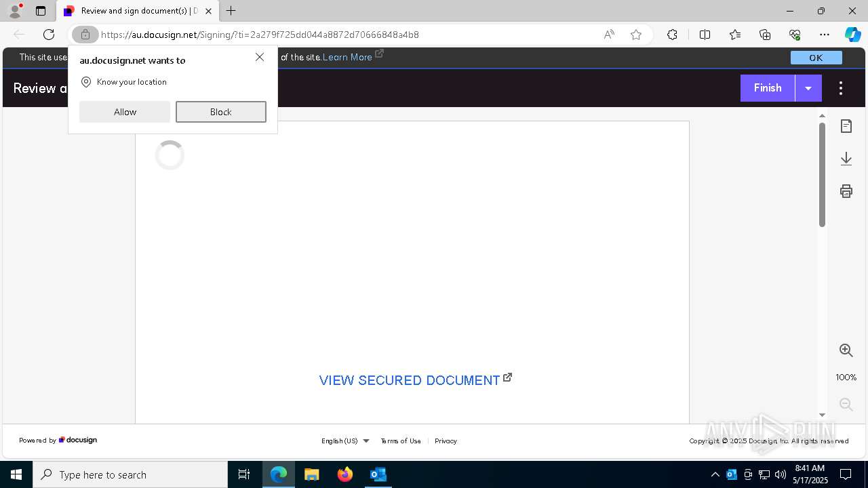Open the network tray icon
The width and height of the screenshot is (868, 488).
tap(764, 474)
